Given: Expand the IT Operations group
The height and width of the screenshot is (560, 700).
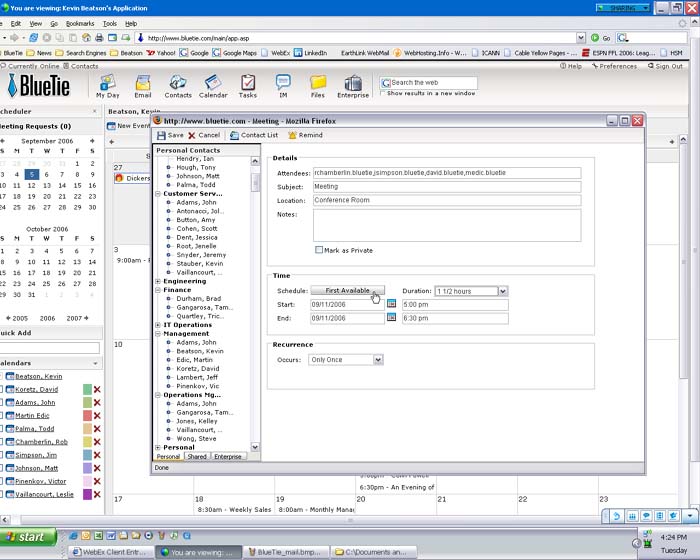Looking at the screenshot, I should (158, 325).
